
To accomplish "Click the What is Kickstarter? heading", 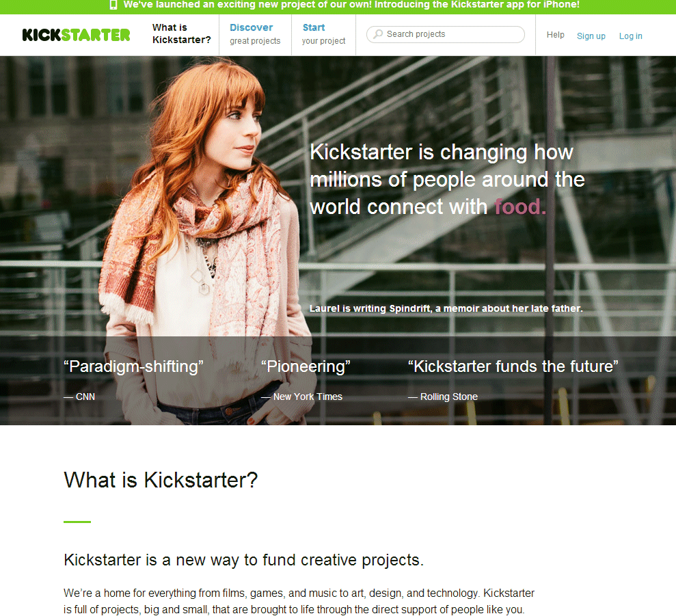I will click(x=161, y=480).
